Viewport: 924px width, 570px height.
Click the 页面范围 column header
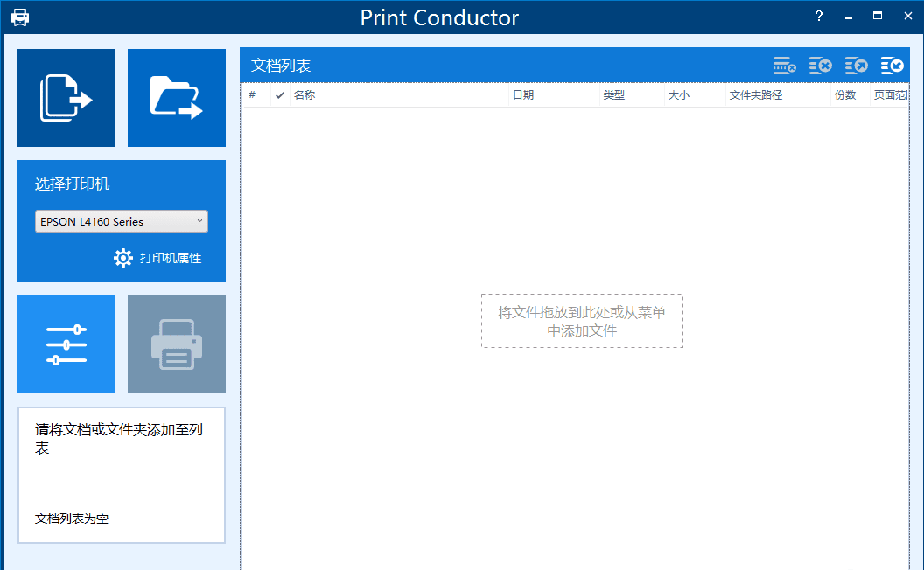tap(889, 94)
